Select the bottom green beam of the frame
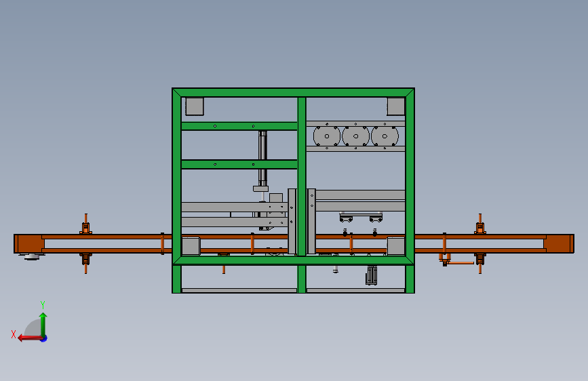Image resolution: width=588 pixels, height=381 pixels. click(293, 260)
